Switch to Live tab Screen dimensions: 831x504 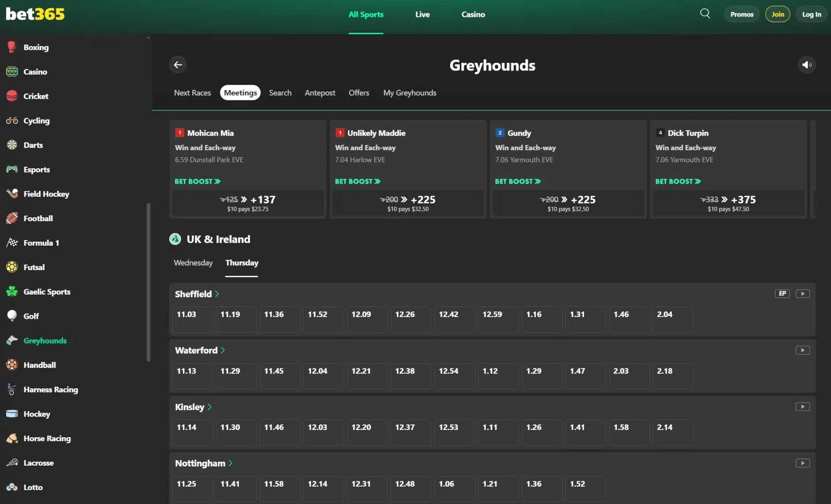(422, 15)
